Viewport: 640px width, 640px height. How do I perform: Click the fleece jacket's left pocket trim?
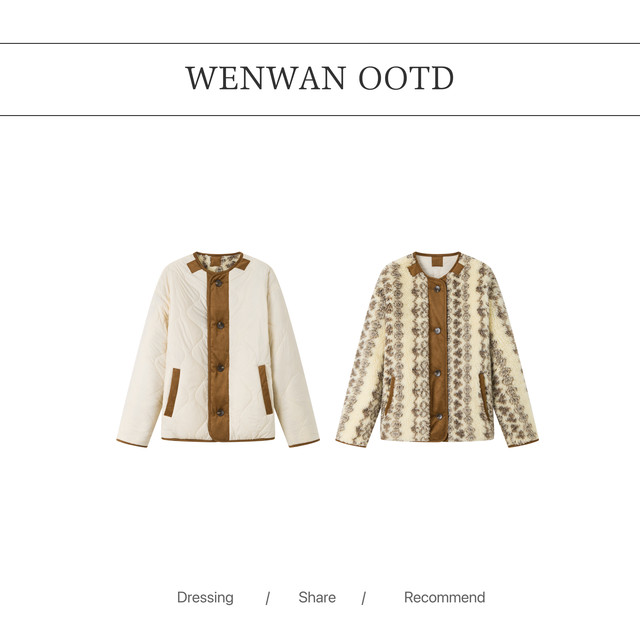pos(390,395)
